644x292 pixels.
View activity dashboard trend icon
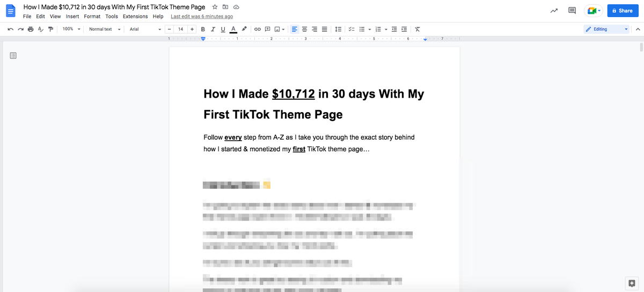[554, 11]
